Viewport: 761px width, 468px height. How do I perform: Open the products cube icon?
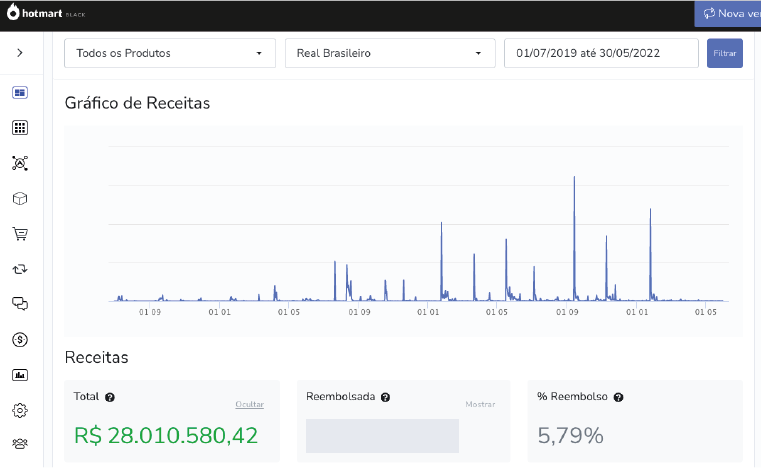click(x=20, y=199)
